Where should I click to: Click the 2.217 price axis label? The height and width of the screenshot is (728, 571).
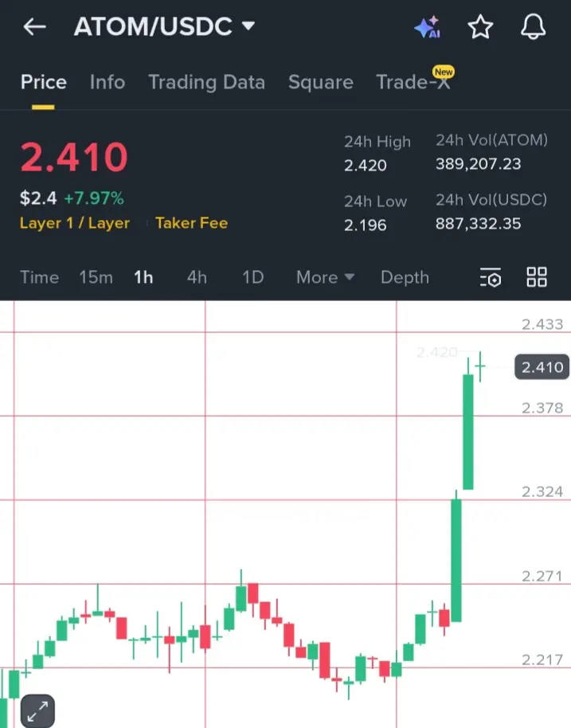pos(542,660)
